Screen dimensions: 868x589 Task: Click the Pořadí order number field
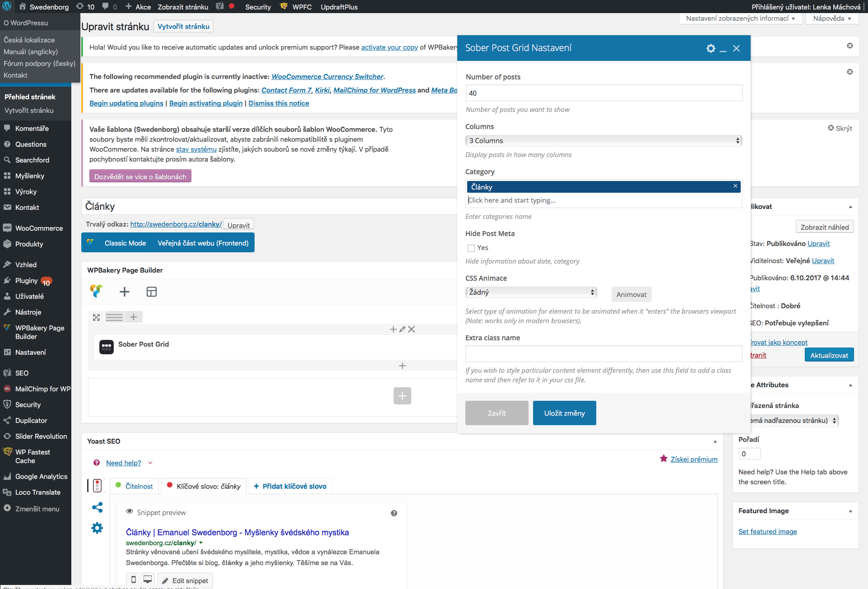pyautogui.click(x=749, y=454)
